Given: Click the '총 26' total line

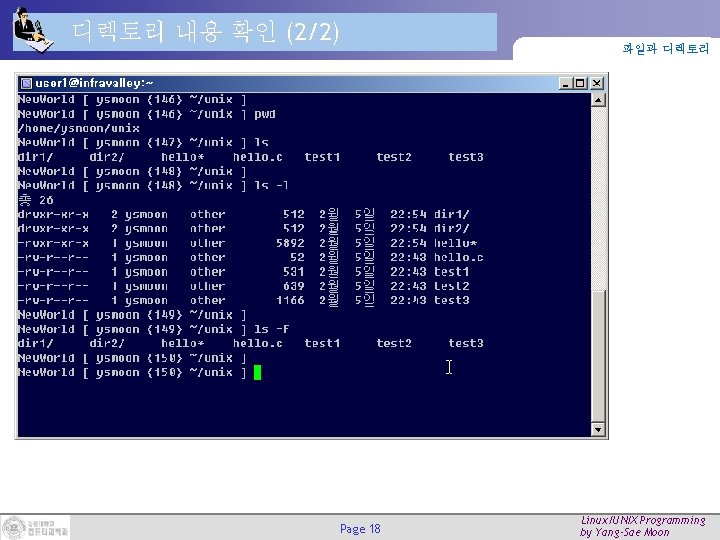Looking at the screenshot, I should tap(36, 200).
